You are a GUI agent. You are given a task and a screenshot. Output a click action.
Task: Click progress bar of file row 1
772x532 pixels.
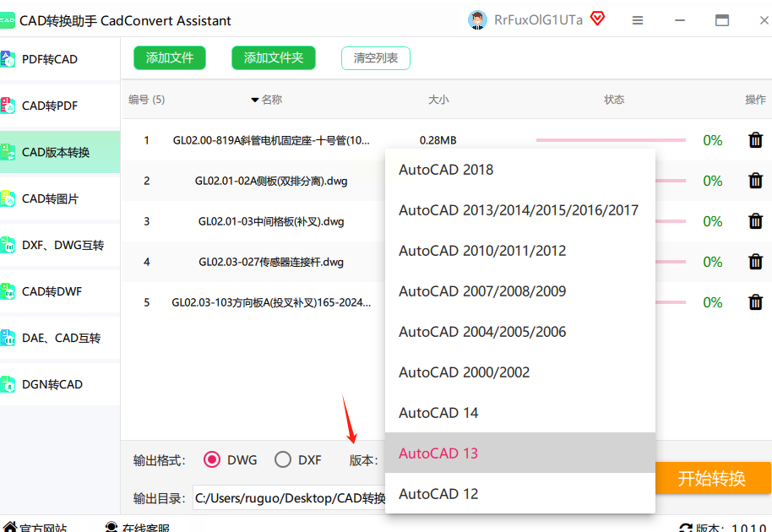pos(611,140)
